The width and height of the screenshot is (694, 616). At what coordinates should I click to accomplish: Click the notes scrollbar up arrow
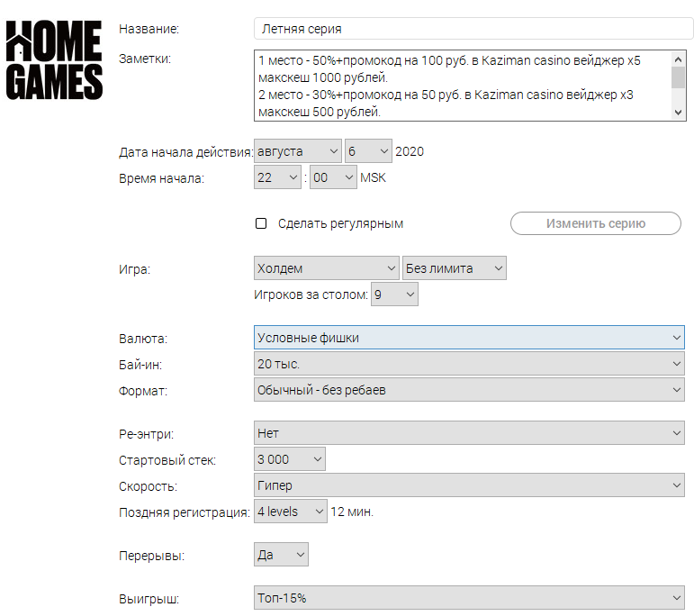pos(678,59)
